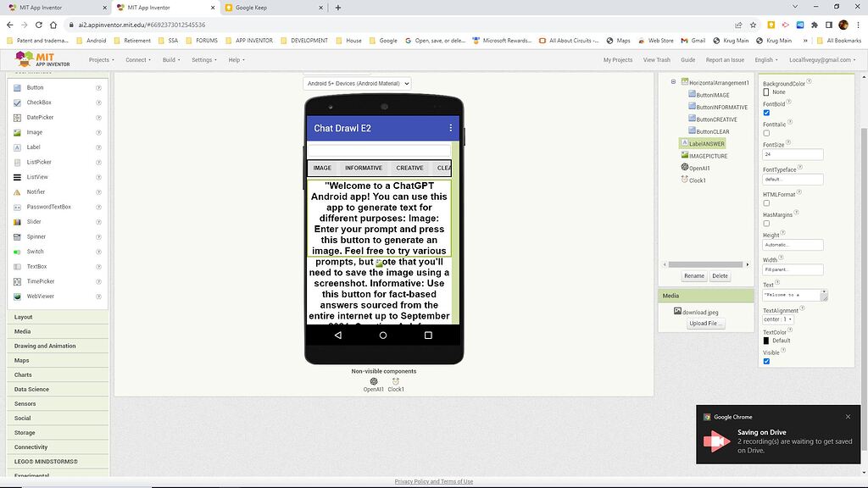Viewport: 868px width, 488px height.
Task: Click the Slider icon in the User Interface palette
Action: [17, 221]
